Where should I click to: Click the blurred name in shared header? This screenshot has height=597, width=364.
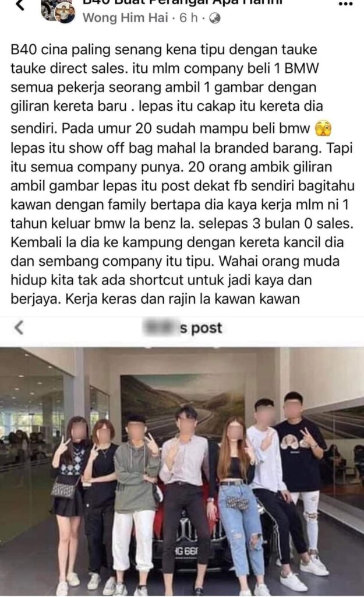[161, 327]
